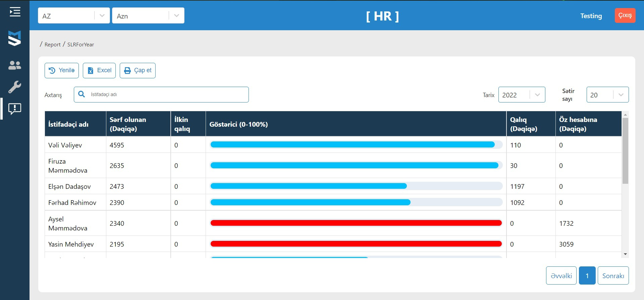The width and height of the screenshot is (644, 300).
Task: Click the 2390 spent minutes value
Action: [x=117, y=203]
